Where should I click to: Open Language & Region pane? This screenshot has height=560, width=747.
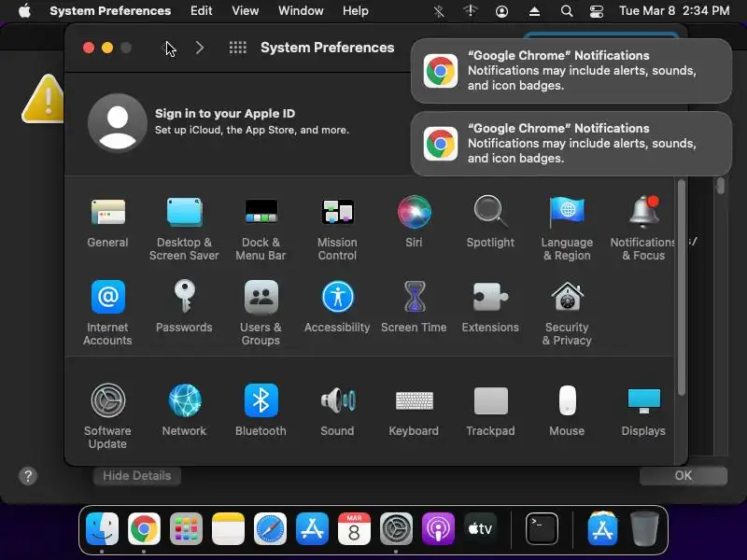click(567, 229)
